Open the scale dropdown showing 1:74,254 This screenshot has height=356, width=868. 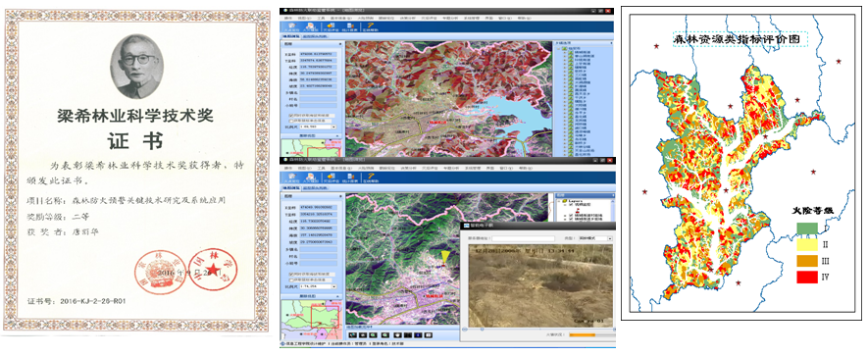319,286
